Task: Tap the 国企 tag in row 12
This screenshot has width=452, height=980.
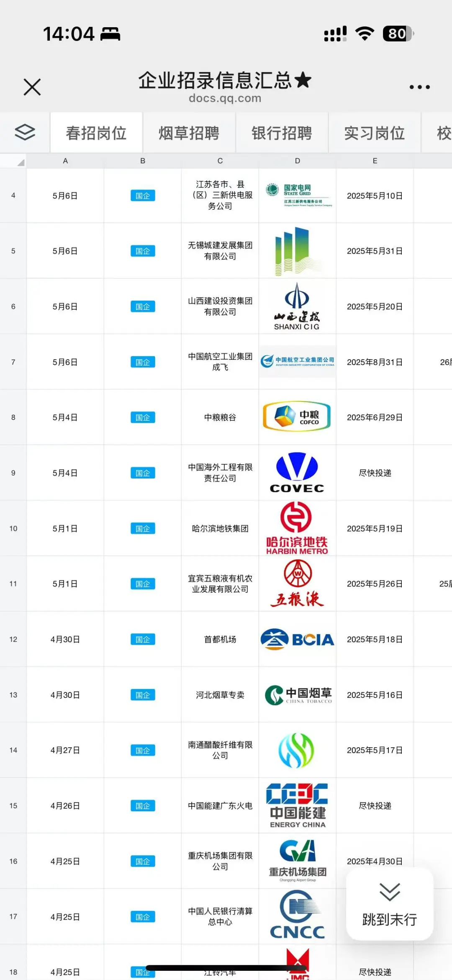Action: click(x=143, y=639)
